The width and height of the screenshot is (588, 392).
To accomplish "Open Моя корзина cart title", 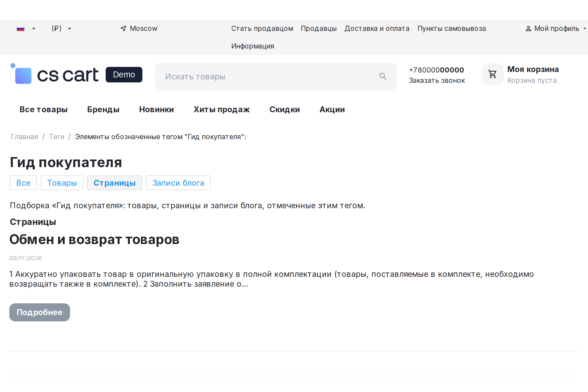I will (533, 69).
